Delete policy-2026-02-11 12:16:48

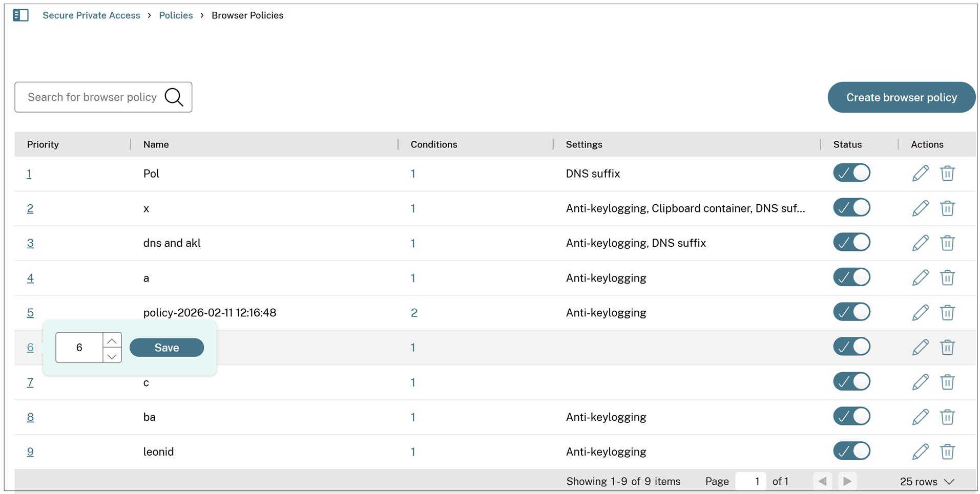pos(947,313)
